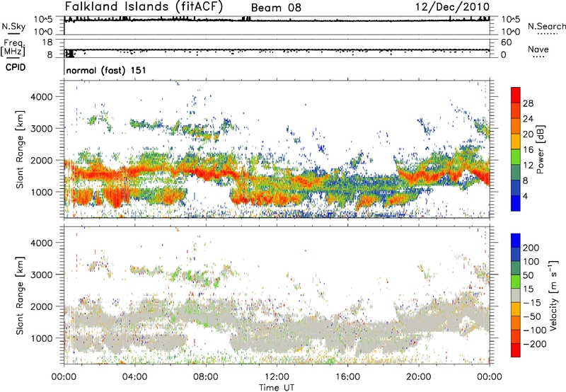Select the "12" value on the power colorbar

coord(528,166)
